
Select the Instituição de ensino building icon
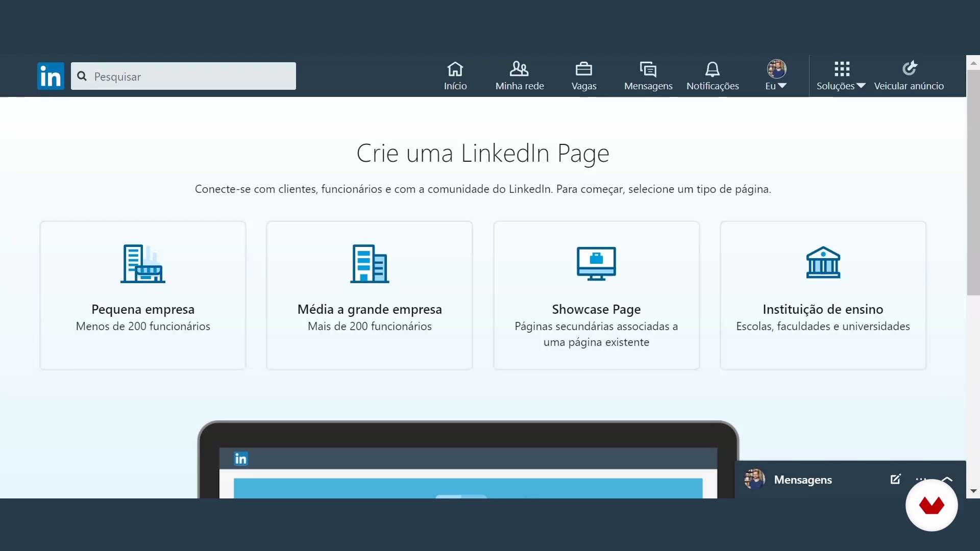(823, 263)
